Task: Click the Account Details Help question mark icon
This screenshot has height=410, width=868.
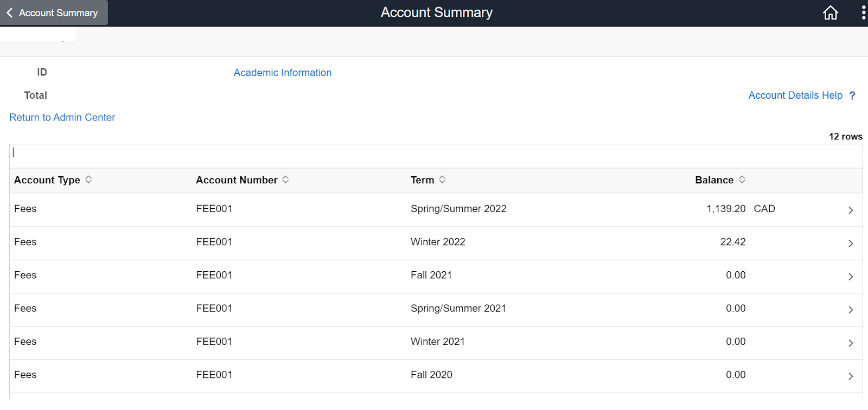Action: [852, 95]
